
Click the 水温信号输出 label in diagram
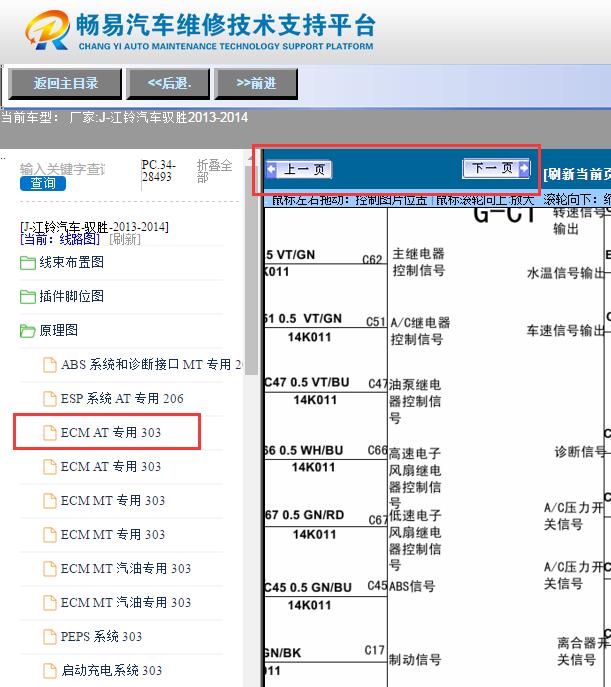pos(565,273)
